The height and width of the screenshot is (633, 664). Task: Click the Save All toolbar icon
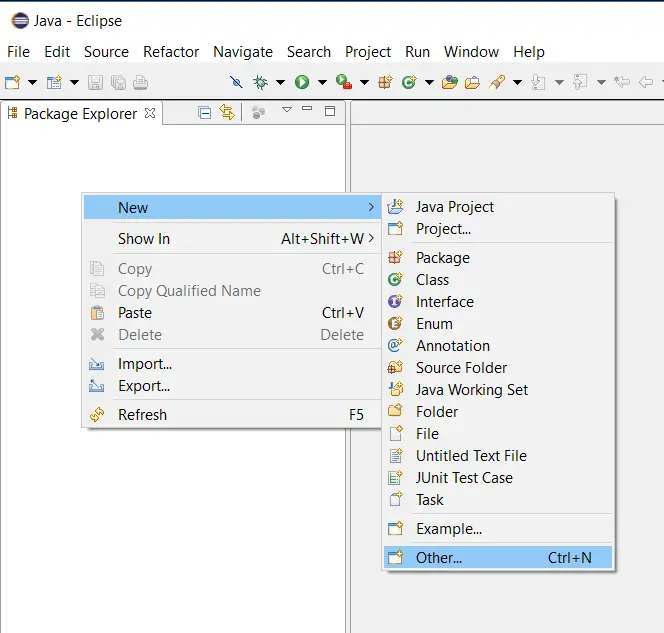click(x=118, y=82)
